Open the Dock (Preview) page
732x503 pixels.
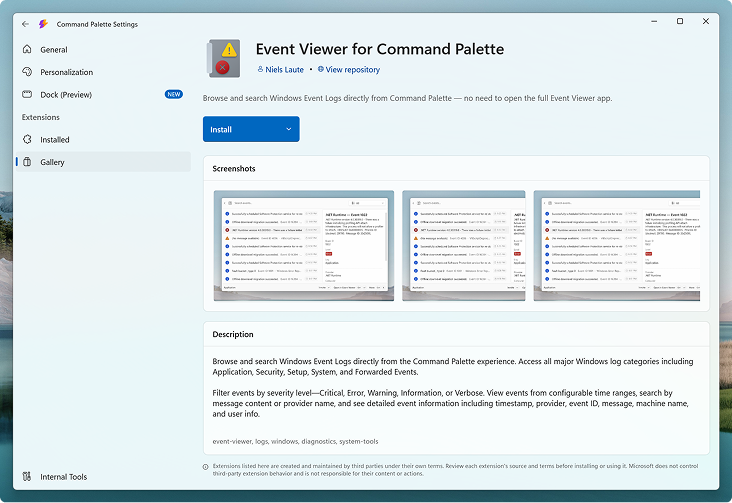(x=103, y=94)
